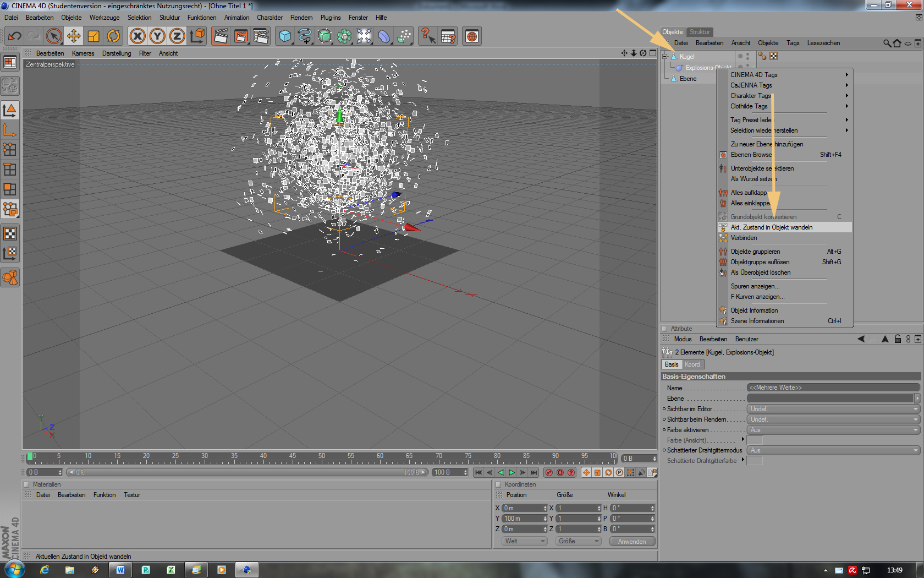Select the model tool in left palette
Screen dimensions: 924x578
(x=10, y=111)
